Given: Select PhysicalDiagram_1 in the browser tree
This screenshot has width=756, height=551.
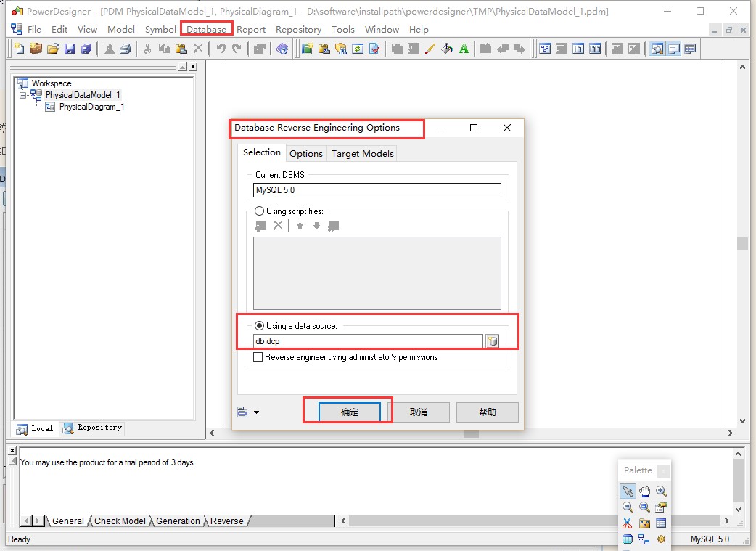Looking at the screenshot, I should tap(91, 107).
